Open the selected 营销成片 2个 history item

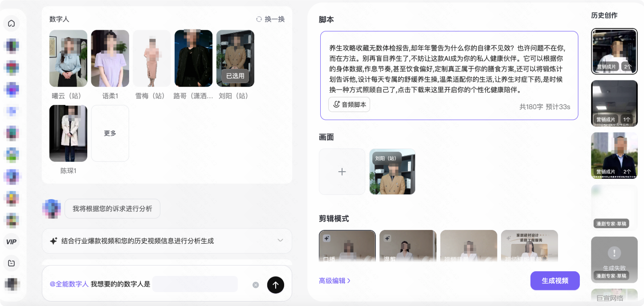coord(614,51)
